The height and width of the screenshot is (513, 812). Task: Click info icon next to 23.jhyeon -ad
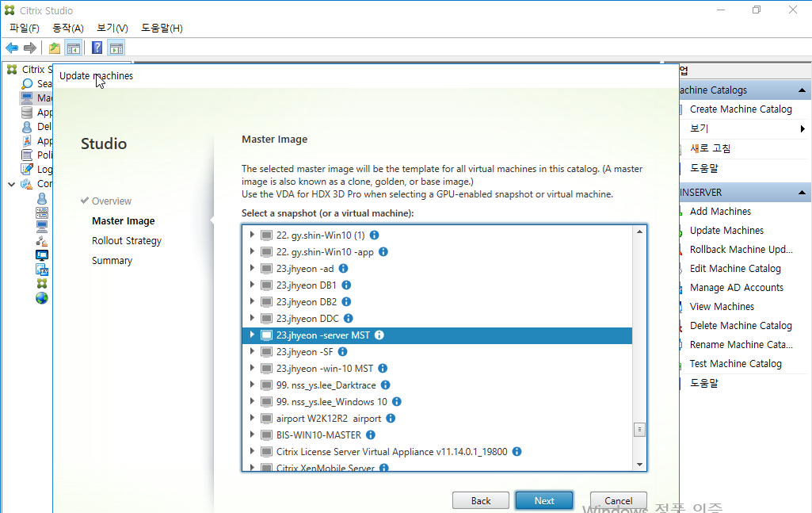(343, 269)
